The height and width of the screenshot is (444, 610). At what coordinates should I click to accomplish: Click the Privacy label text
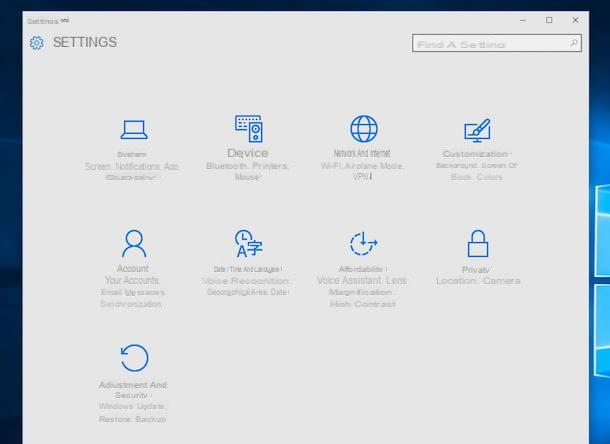click(x=475, y=270)
